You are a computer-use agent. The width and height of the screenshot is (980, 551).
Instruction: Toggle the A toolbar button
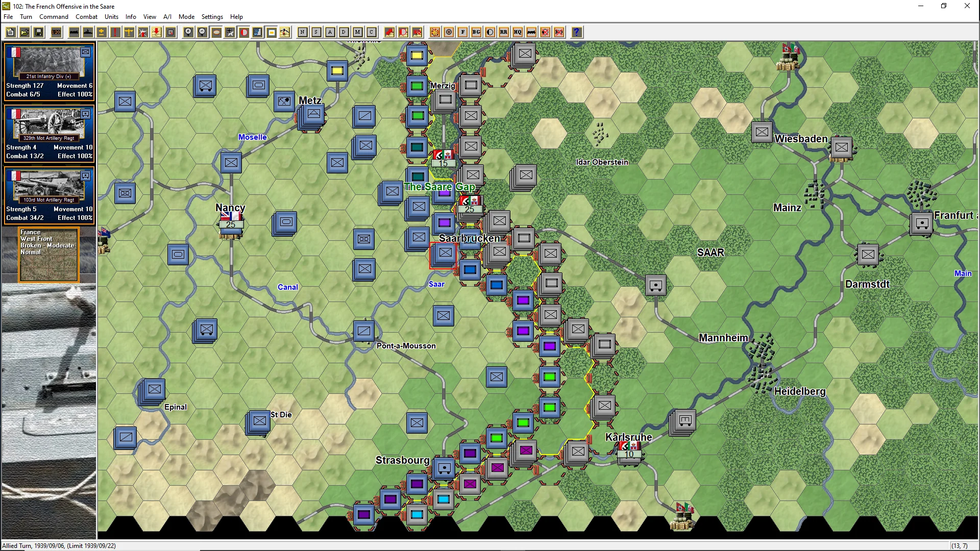pos(330,32)
